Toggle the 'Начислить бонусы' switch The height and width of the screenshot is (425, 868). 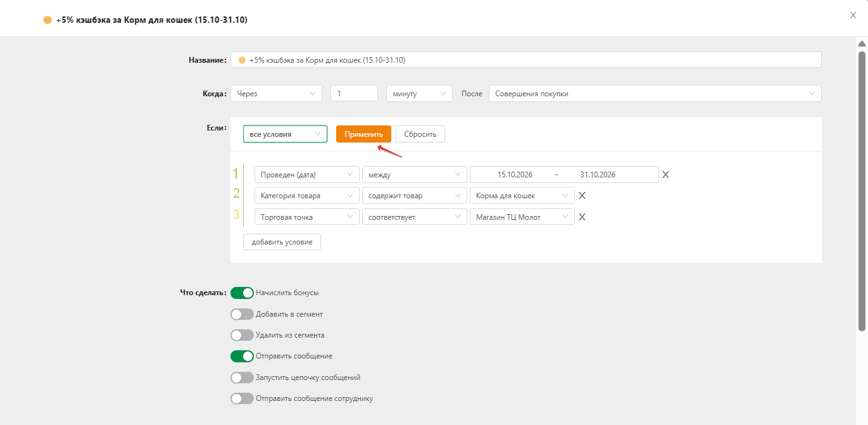(x=242, y=293)
